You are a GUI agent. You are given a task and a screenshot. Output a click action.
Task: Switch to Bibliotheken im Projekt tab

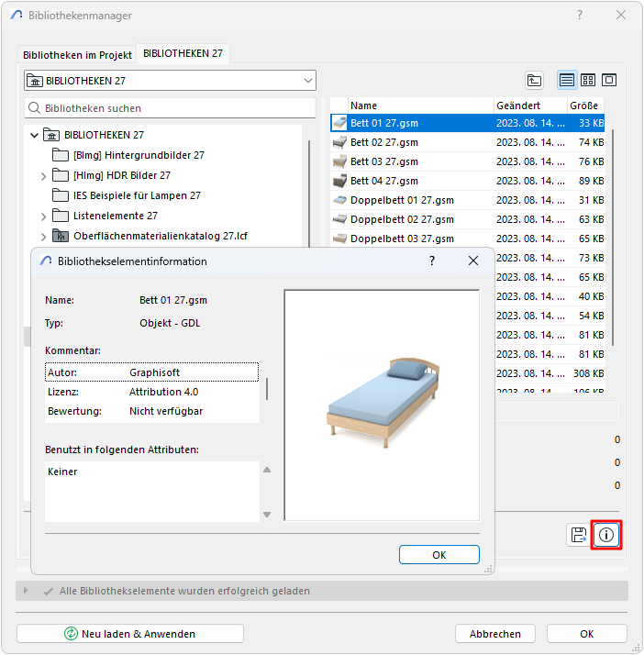77,55
